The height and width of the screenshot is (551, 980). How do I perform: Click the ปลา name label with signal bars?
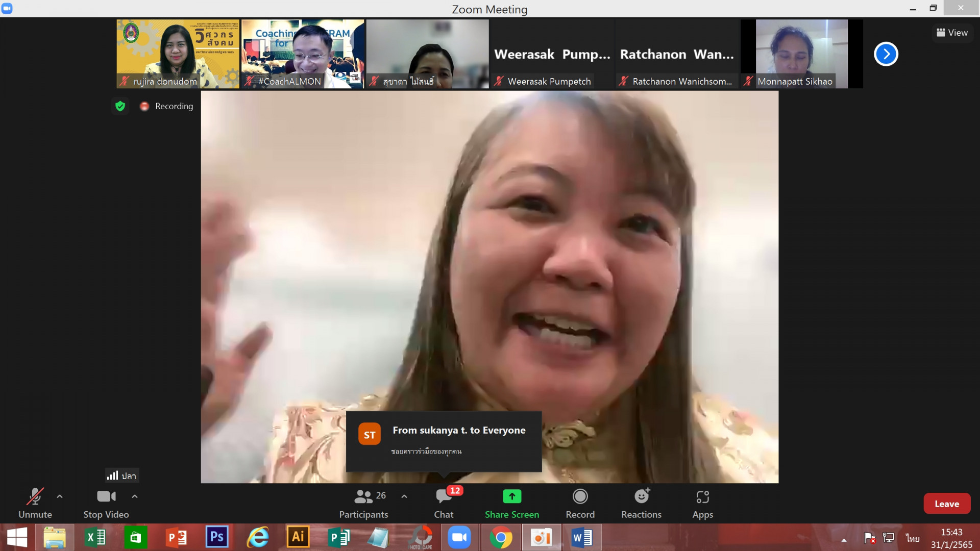[122, 475]
